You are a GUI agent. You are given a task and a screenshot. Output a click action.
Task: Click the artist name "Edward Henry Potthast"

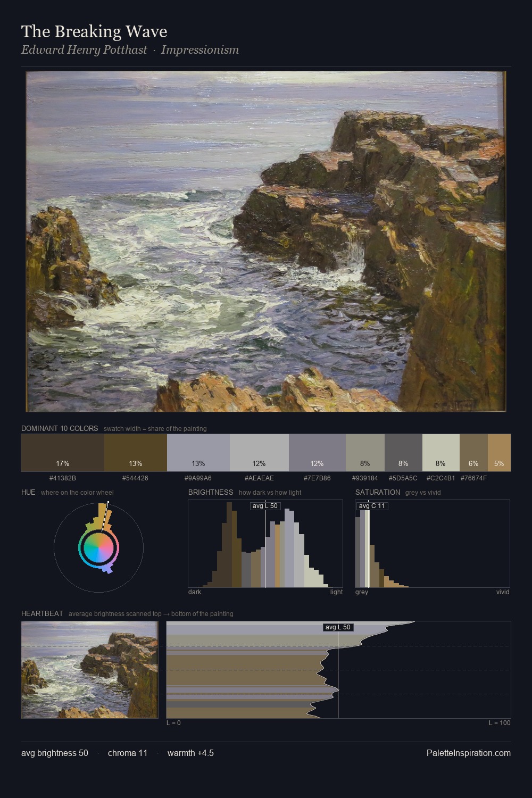[x=84, y=50]
